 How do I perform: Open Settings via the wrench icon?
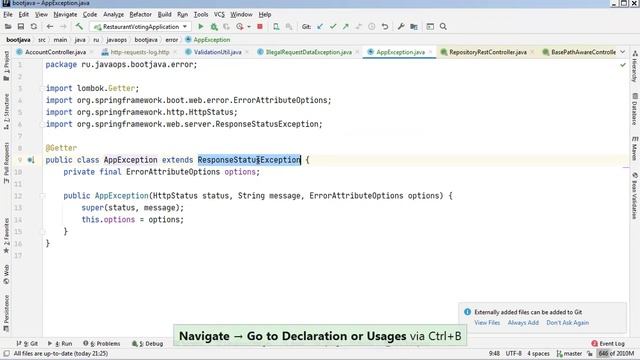click(x=401, y=27)
